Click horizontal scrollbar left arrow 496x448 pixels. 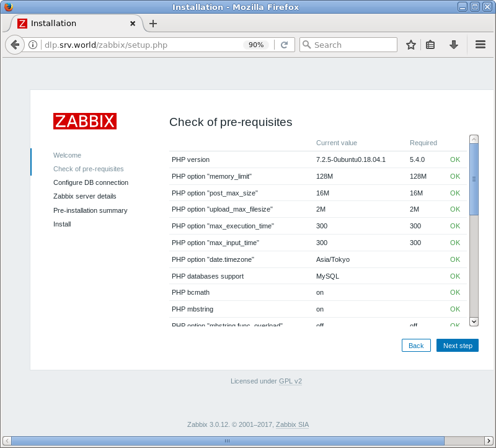[x=7, y=441]
